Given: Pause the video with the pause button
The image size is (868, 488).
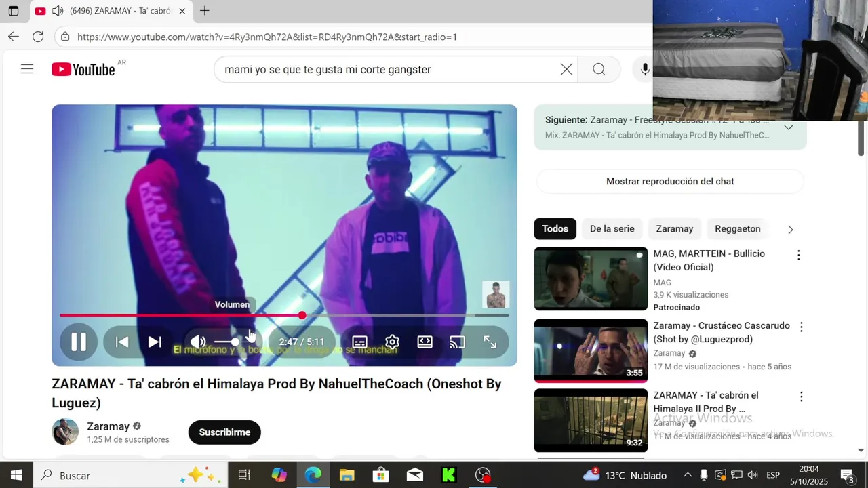Looking at the screenshot, I should 79,342.
